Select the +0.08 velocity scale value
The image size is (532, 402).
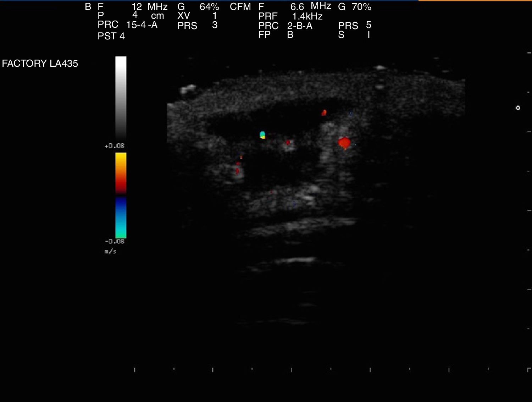(x=115, y=146)
